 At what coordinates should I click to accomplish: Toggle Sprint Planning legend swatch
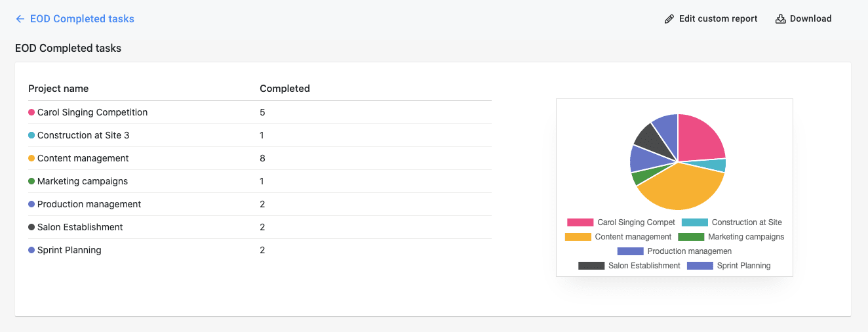tap(700, 266)
